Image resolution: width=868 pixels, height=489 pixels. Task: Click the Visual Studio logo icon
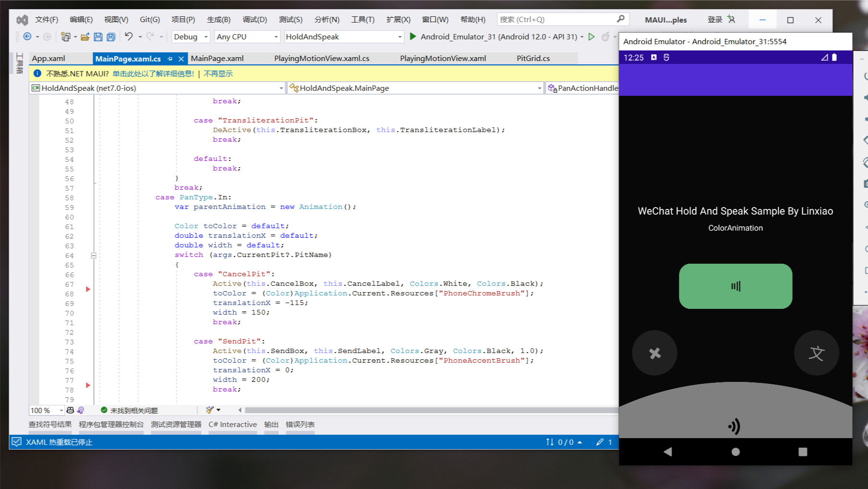point(22,20)
